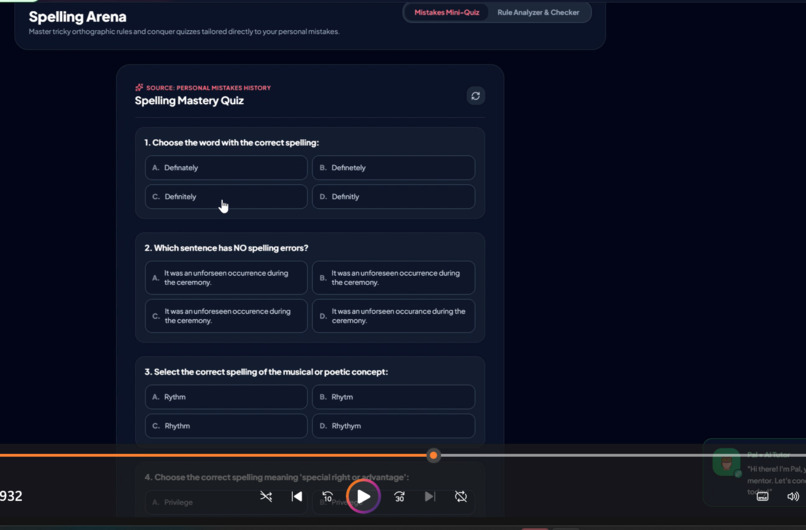This screenshot has height=530, width=806.
Task: Refresh the Spelling Mastery Quiz
Action: pyautogui.click(x=475, y=96)
